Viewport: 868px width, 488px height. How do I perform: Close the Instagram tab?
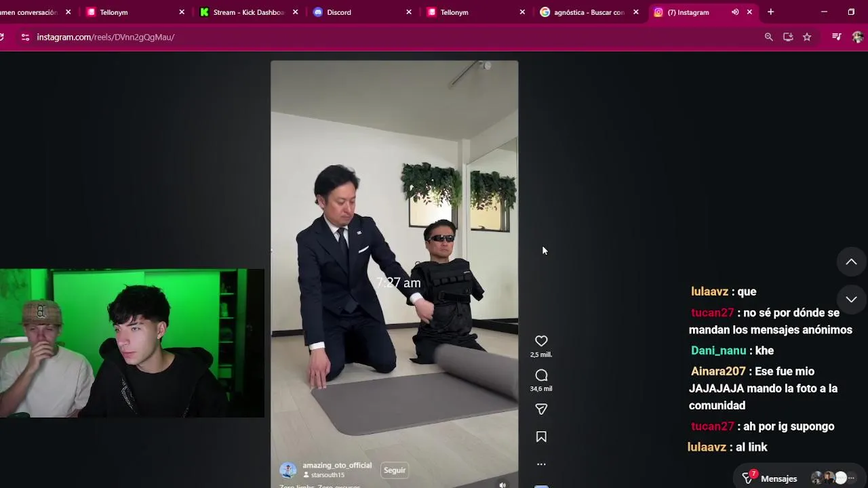click(749, 12)
